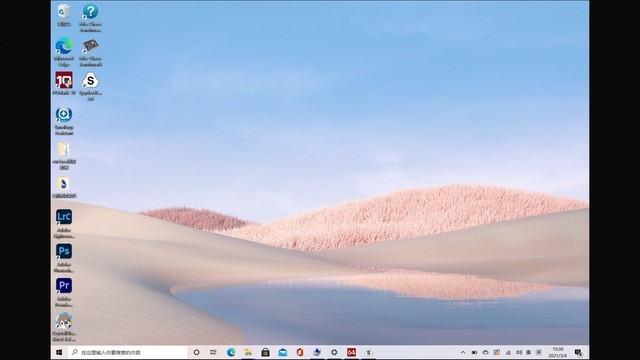Open the Windows Start menu

click(59, 352)
